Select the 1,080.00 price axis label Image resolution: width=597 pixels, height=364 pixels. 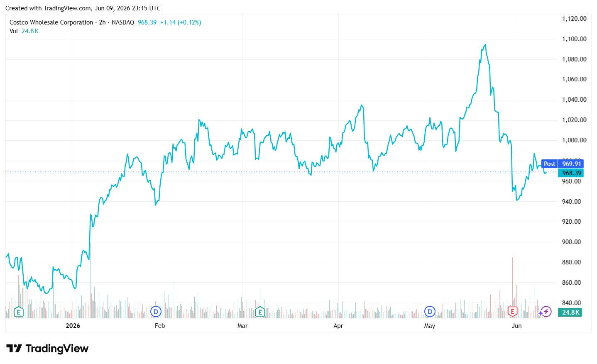pos(574,59)
